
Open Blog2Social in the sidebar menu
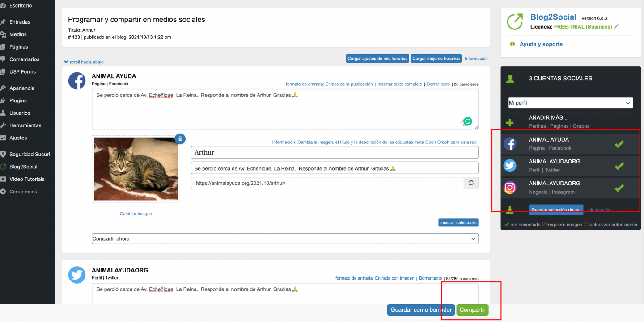[23, 167]
